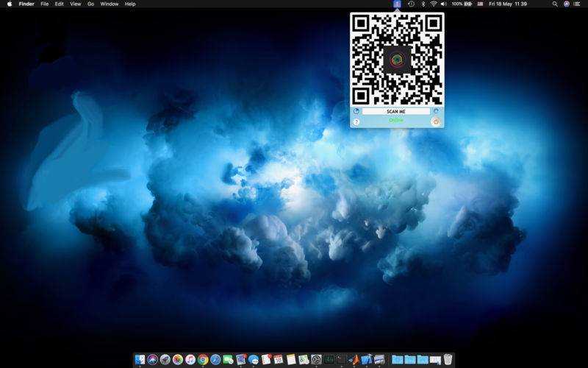Open Terminal from the Dock
The width and height of the screenshot is (588, 368).
tap(341, 359)
